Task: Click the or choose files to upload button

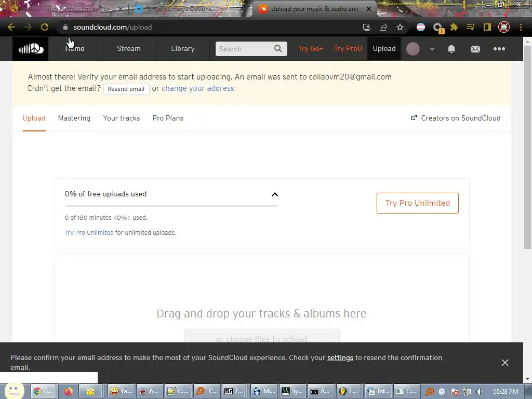Action: pos(262,336)
